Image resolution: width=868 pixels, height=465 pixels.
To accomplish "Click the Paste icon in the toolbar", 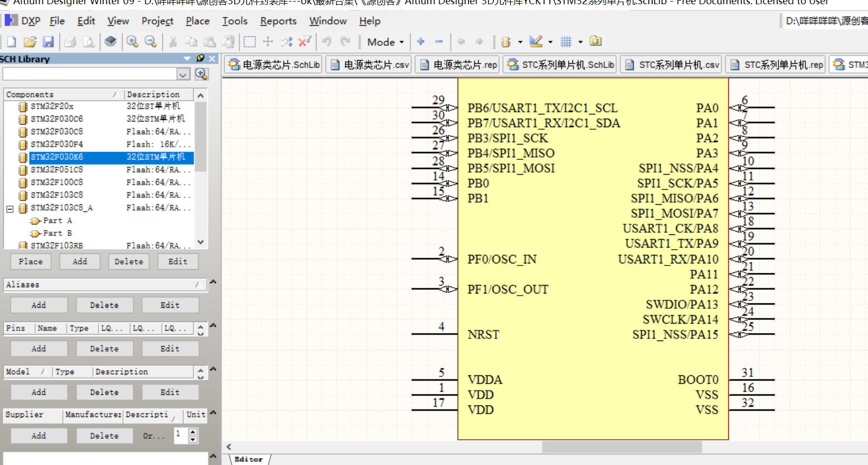I will 209,42.
